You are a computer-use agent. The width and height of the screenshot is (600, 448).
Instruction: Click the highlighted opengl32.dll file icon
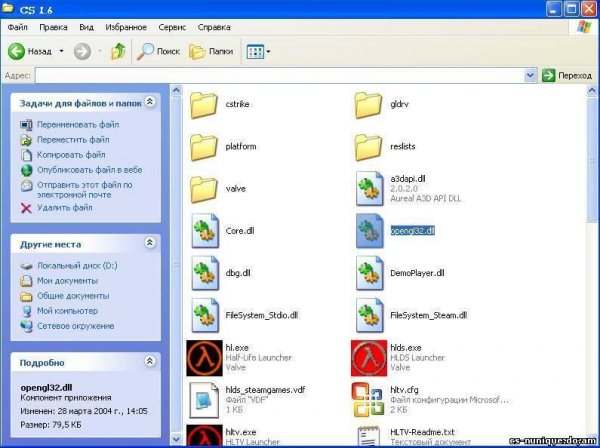pyautogui.click(x=369, y=231)
